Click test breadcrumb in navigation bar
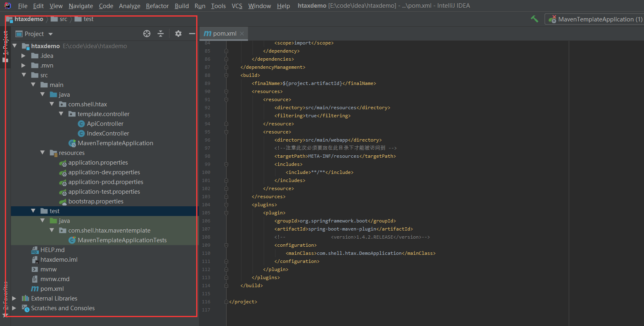The height and width of the screenshot is (326, 644). click(84, 19)
